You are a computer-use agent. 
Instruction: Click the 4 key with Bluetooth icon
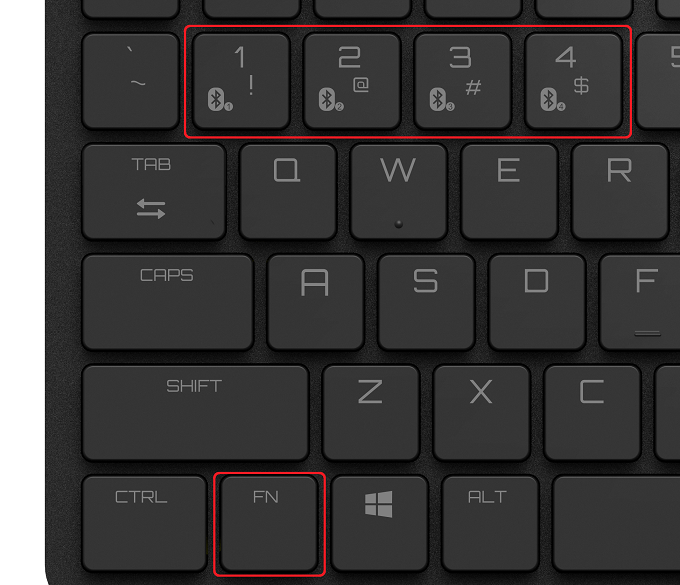[x=573, y=81]
